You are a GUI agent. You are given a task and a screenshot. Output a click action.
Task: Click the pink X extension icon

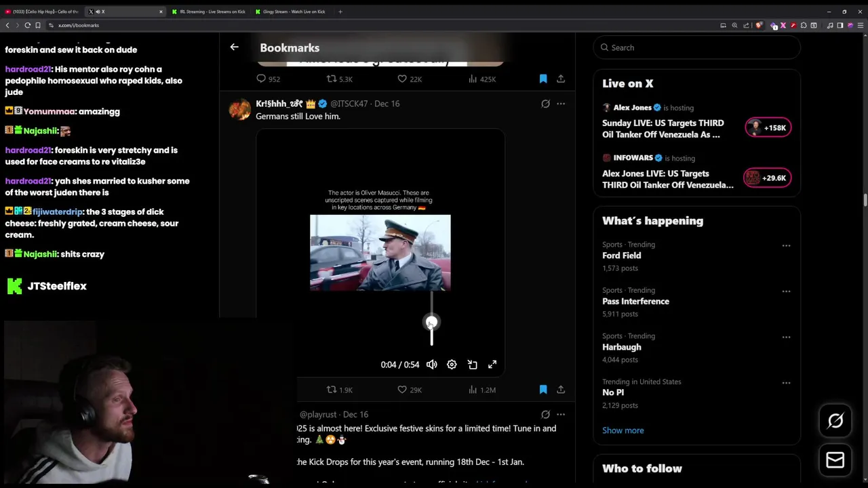(783, 25)
